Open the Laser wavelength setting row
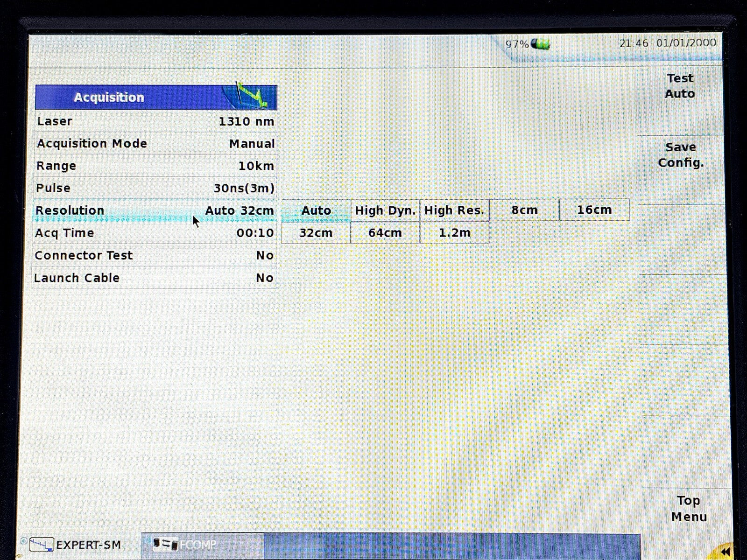The image size is (747, 560). (x=155, y=121)
